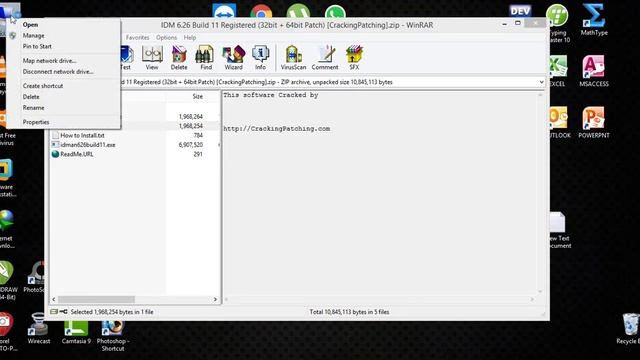
Task: Click the comment pane scroll down arrow
Action: click(x=540, y=291)
